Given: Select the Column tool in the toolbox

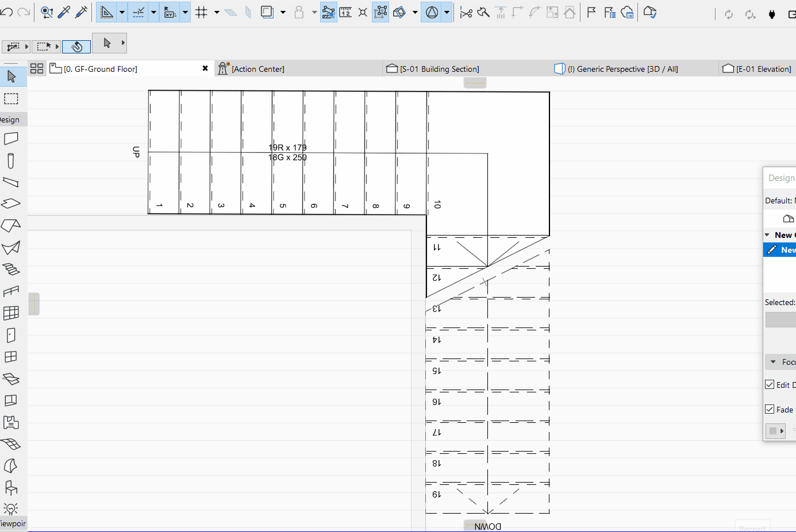Looking at the screenshot, I should coord(11,161).
